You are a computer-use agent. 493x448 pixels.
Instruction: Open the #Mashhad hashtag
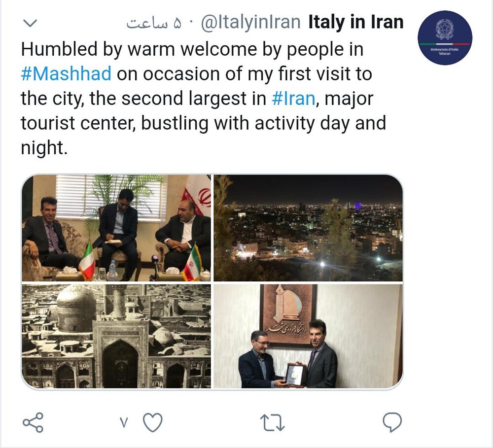(66, 74)
